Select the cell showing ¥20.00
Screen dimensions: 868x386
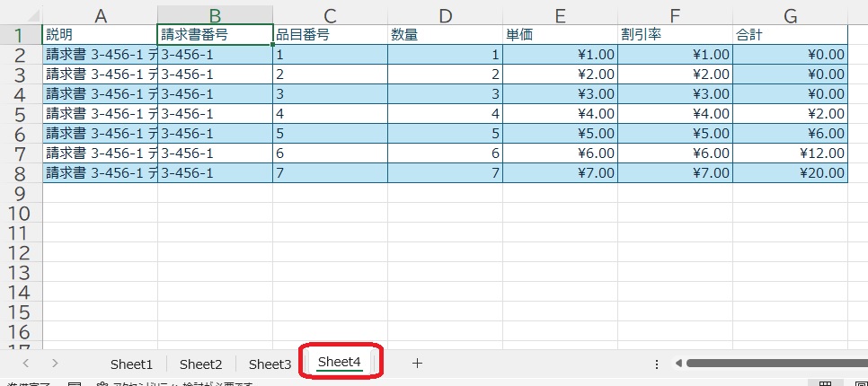point(790,173)
